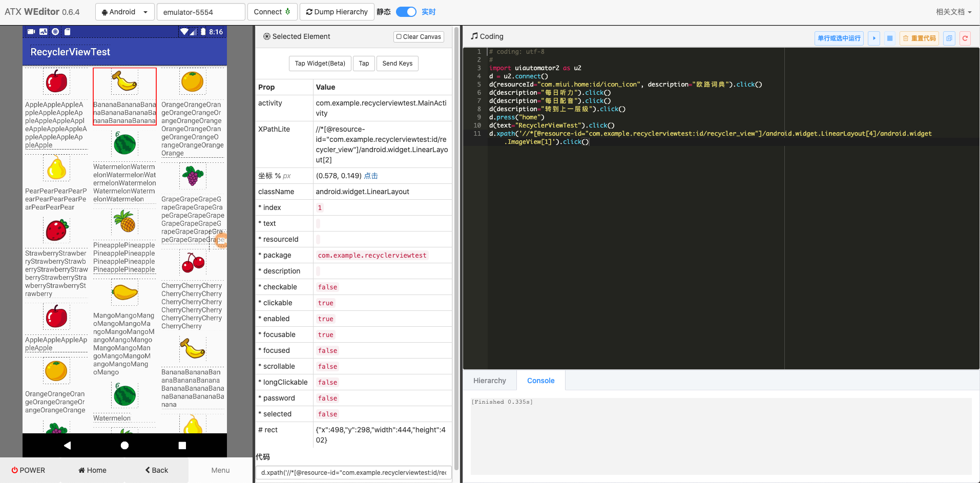Expand the 相关文档 docs dropdown
Viewport: 980px width, 483px height.
click(953, 12)
